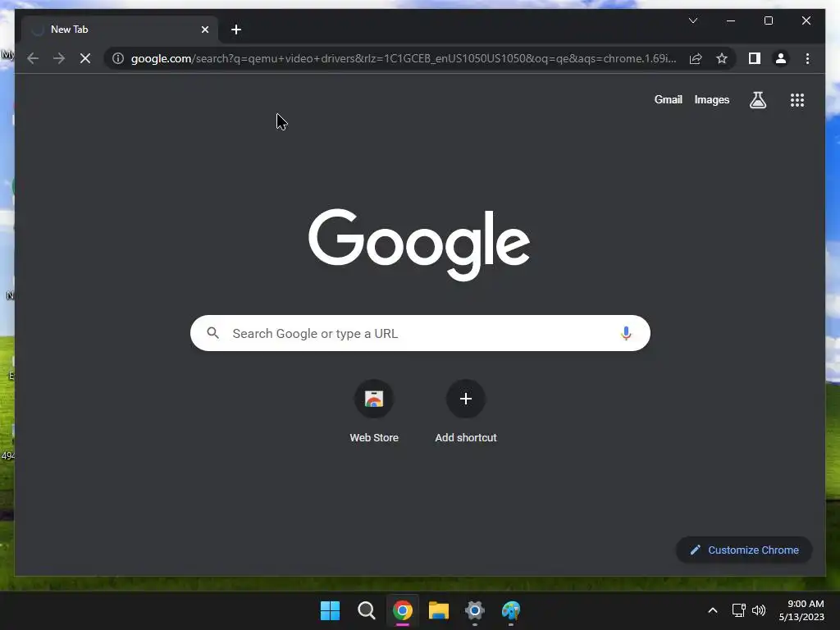Open Chrome three-dot menu
The height and width of the screenshot is (630, 840).
coord(807,58)
